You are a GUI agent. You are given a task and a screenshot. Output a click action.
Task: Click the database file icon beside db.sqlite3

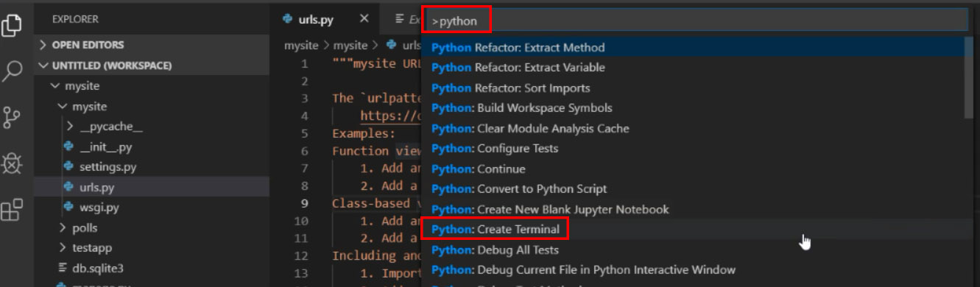(63, 268)
